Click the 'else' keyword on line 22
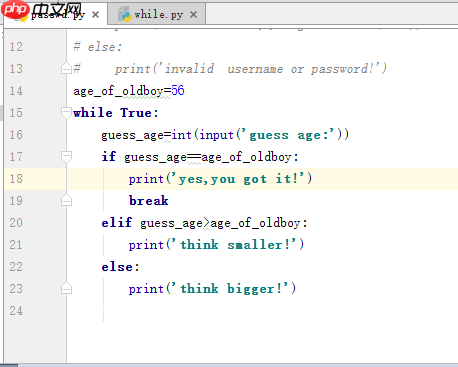 [x=117, y=267]
